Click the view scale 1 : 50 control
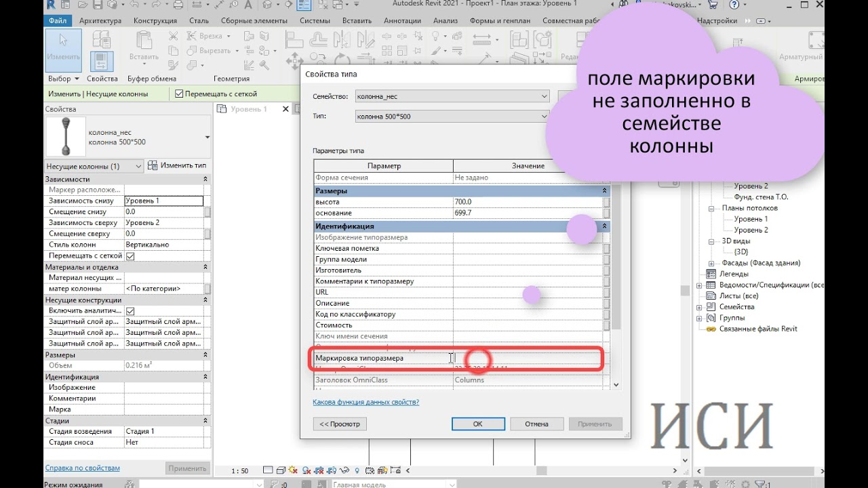The image size is (868, 488). point(240,471)
